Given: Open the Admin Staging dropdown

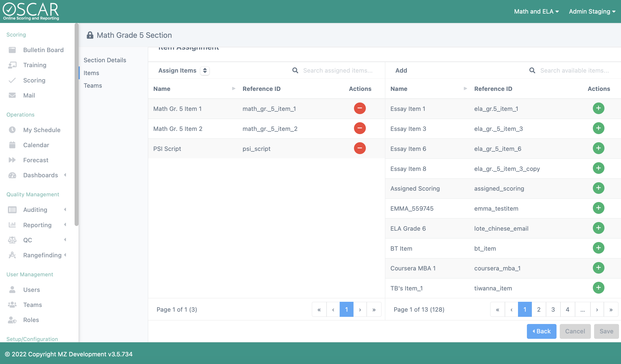Looking at the screenshot, I should point(592,11).
